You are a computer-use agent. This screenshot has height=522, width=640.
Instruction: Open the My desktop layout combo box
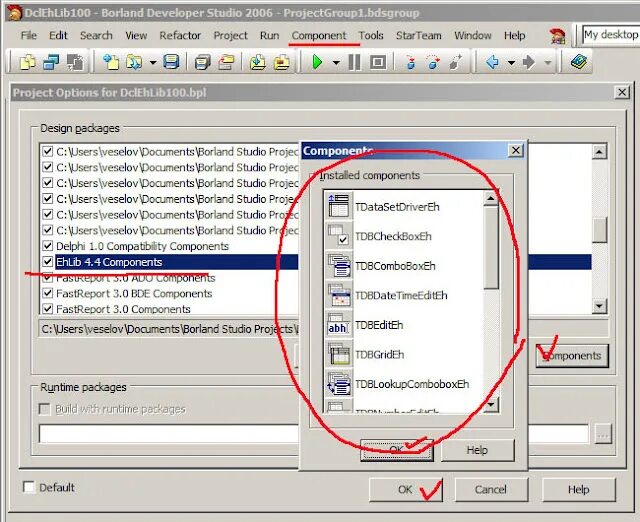tap(610, 35)
